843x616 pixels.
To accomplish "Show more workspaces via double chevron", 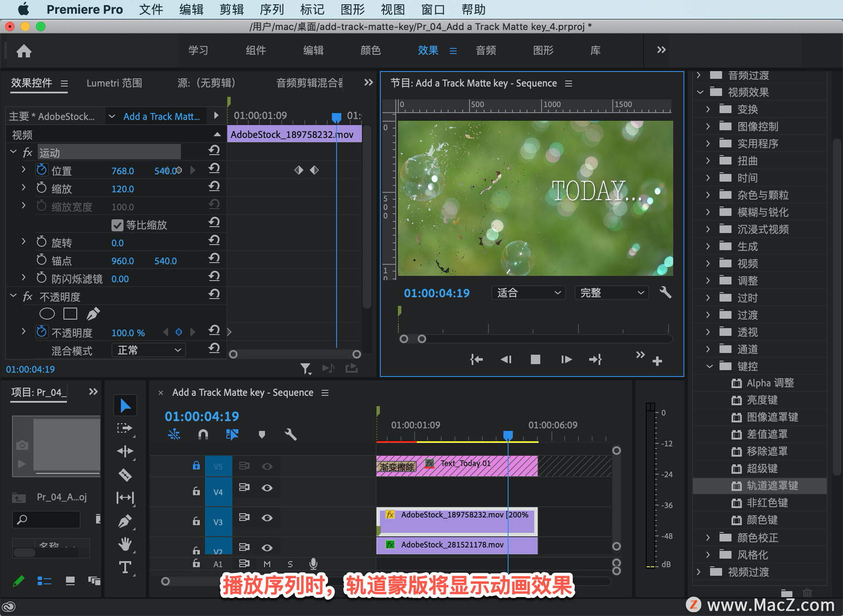I will pos(661,50).
